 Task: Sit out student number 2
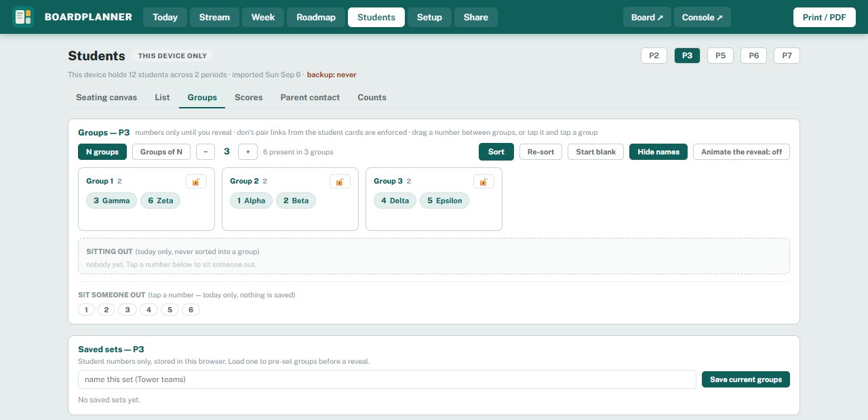tap(106, 310)
